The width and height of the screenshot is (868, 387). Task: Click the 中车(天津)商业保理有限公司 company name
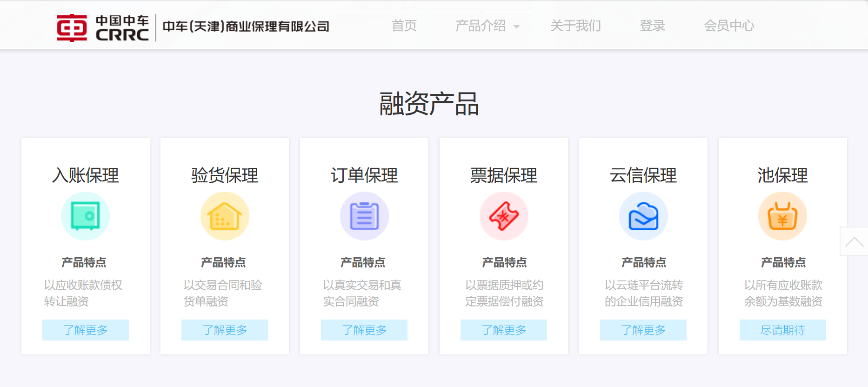246,27
